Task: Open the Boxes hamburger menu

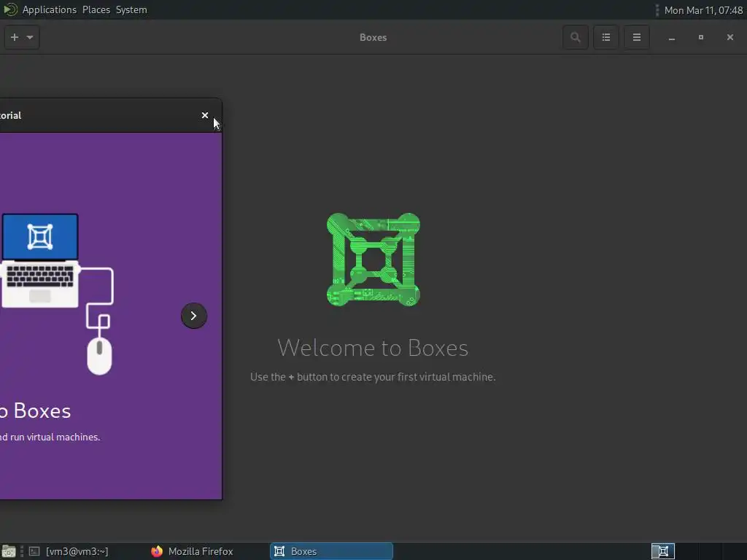Action: (636, 37)
